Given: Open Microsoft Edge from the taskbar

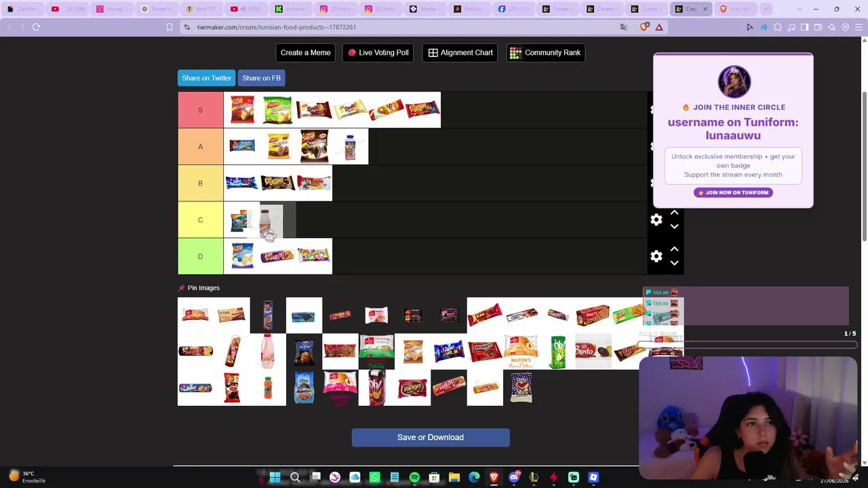Looking at the screenshot, I should (x=474, y=477).
